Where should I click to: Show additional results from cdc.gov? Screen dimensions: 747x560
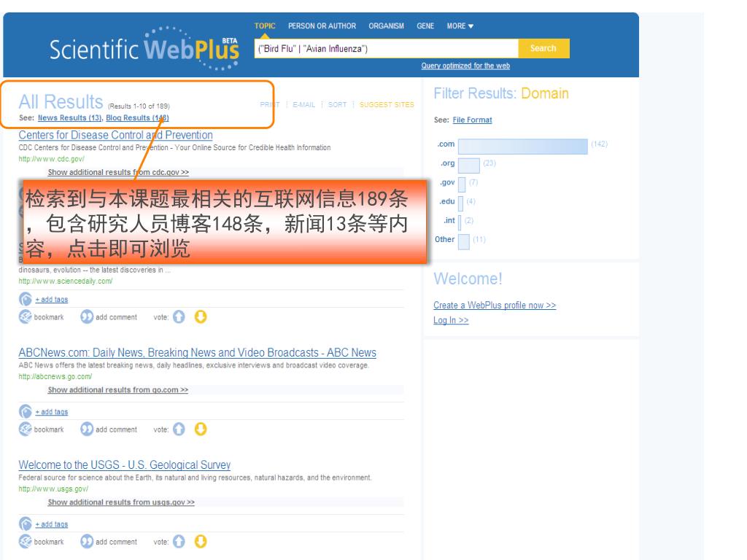[x=118, y=172]
